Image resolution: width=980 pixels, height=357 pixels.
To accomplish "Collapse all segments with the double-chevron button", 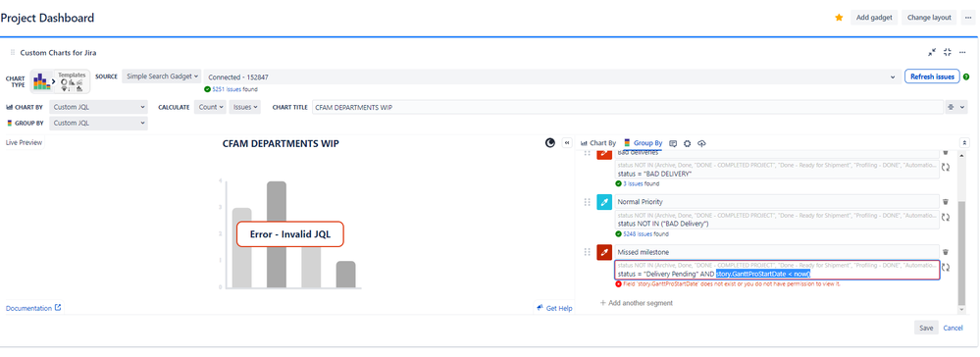I will (965, 142).
